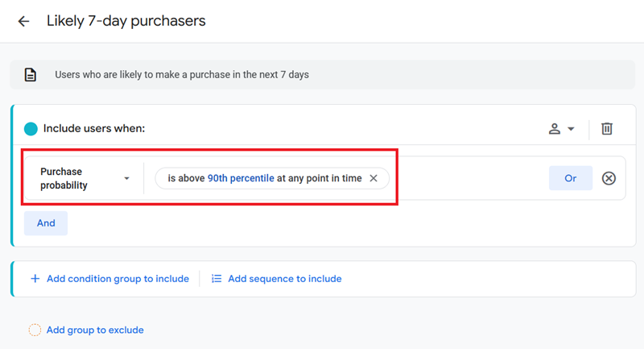The image size is (644, 349).
Task: Select Add sequence to include
Action: coord(284,279)
